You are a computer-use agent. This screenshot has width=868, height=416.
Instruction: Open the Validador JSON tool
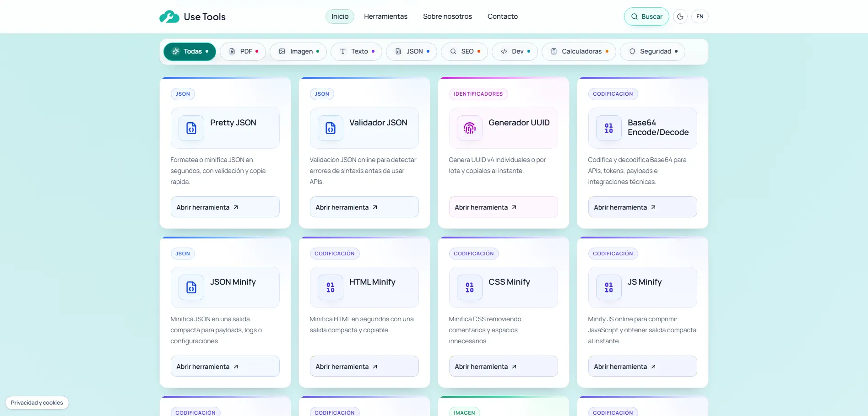point(364,207)
